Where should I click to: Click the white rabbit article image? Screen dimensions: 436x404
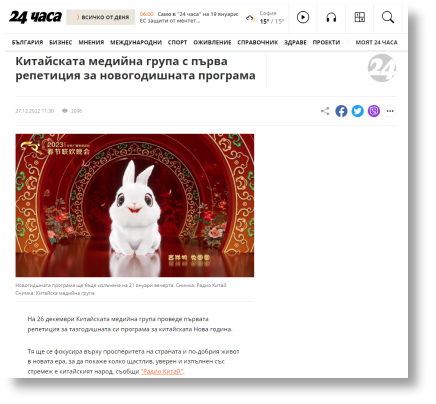click(x=135, y=205)
